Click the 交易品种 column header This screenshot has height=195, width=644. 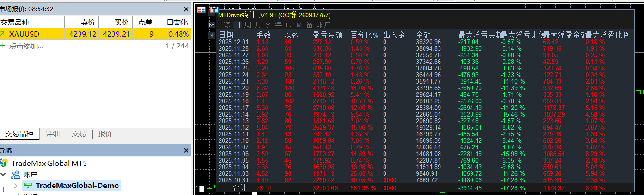[x=32, y=22]
